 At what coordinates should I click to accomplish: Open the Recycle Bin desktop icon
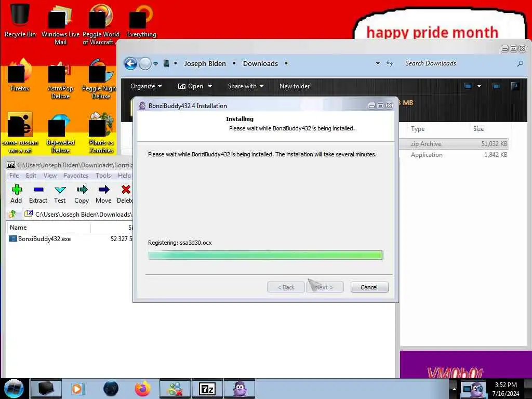(x=20, y=20)
